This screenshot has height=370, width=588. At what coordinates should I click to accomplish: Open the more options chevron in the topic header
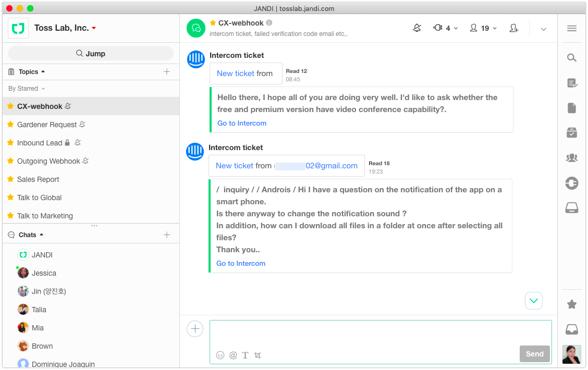543,29
